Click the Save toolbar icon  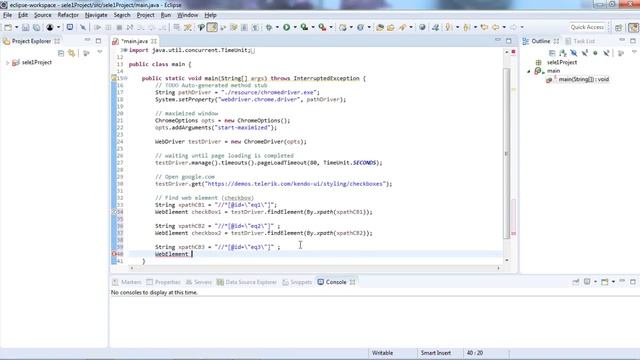[25, 27]
